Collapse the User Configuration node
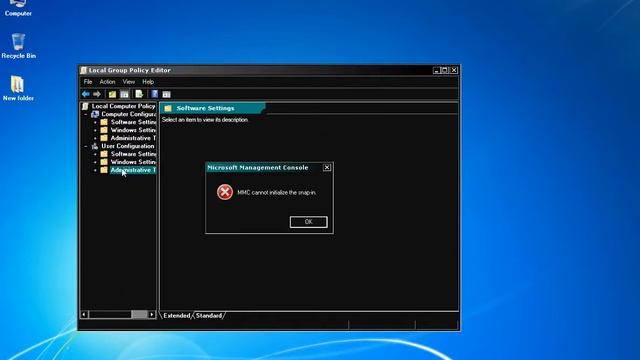Image resolution: width=640 pixels, height=360 pixels. (86, 146)
